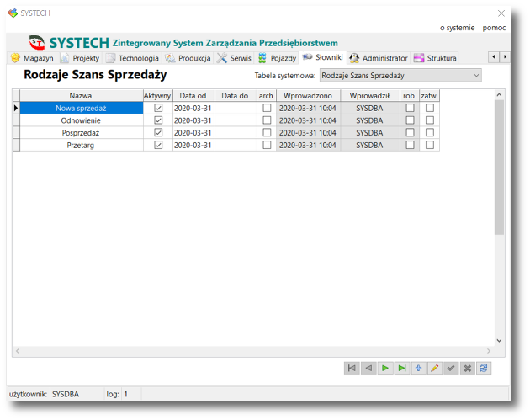Image resolution: width=530 pixels, height=420 pixels.
Task: Uncheck Aktywny for Przetarg
Action: [x=158, y=145]
